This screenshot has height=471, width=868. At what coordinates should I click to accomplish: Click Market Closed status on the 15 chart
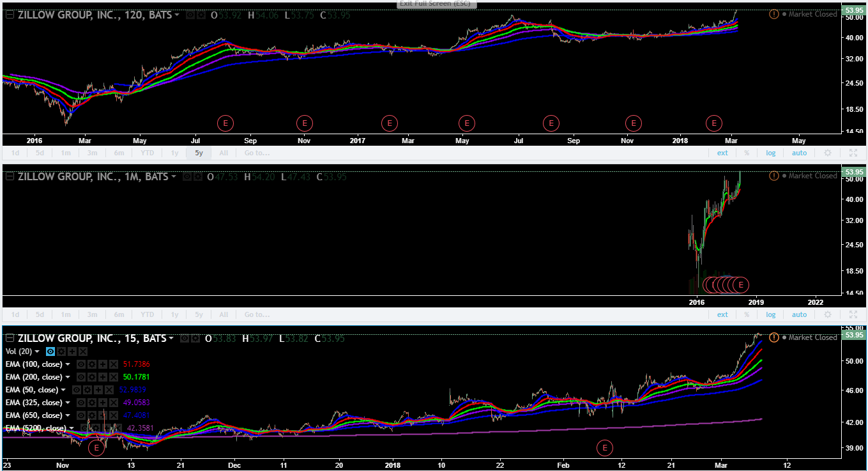click(x=813, y=337)
